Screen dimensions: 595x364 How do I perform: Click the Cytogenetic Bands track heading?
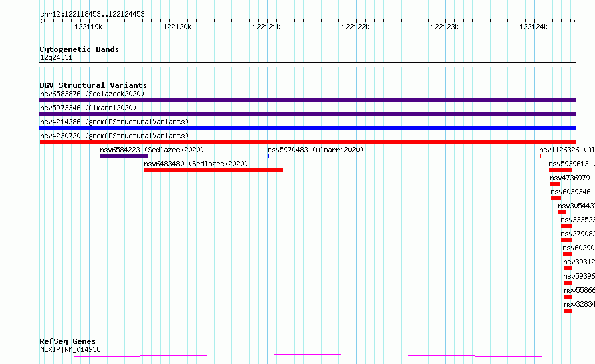coord(80,49)
